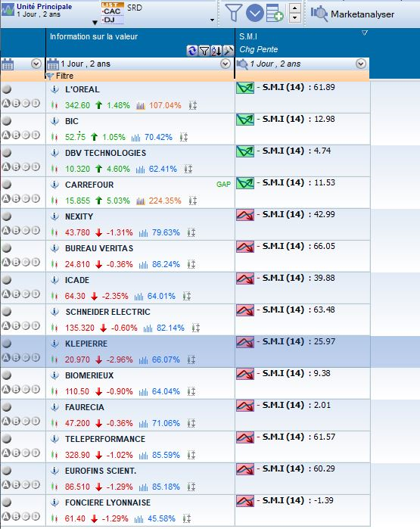
Task: Click the wrench settings icon in header
Action: 228,51
